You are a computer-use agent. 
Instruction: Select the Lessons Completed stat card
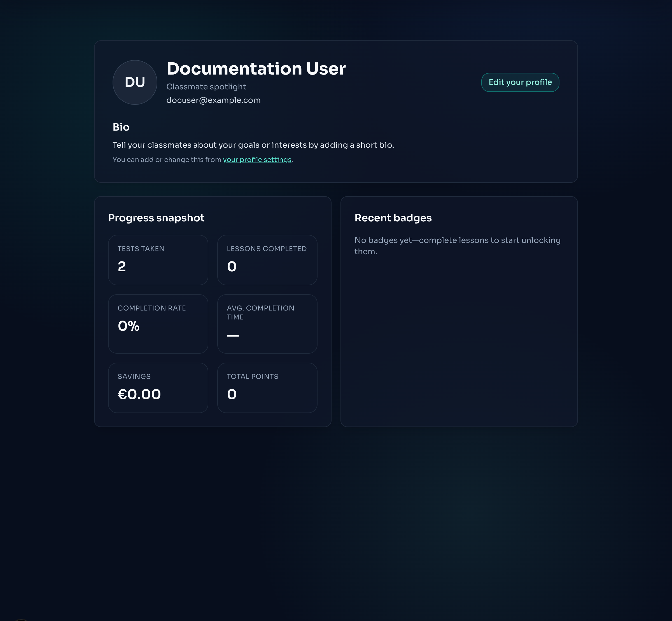pos(267,260)
